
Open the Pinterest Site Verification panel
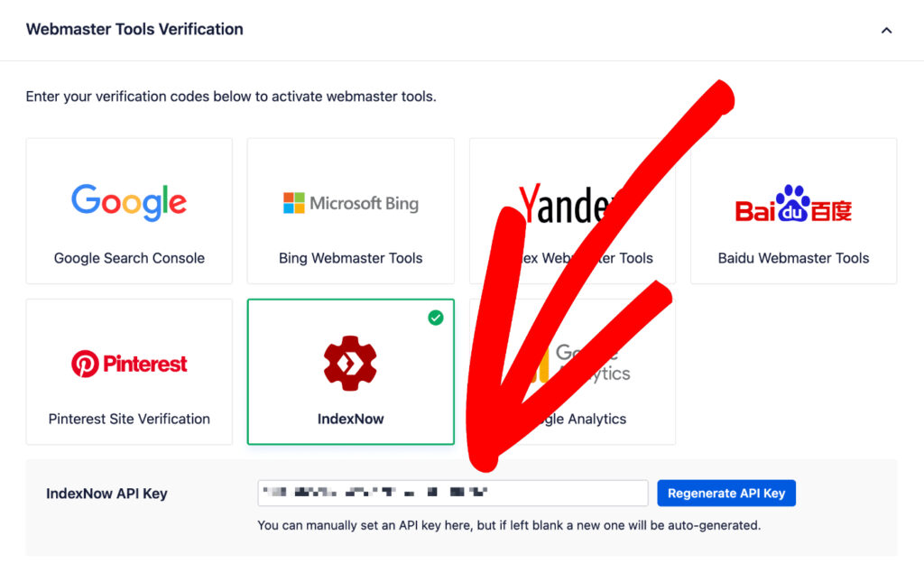(x=128, y=372)
